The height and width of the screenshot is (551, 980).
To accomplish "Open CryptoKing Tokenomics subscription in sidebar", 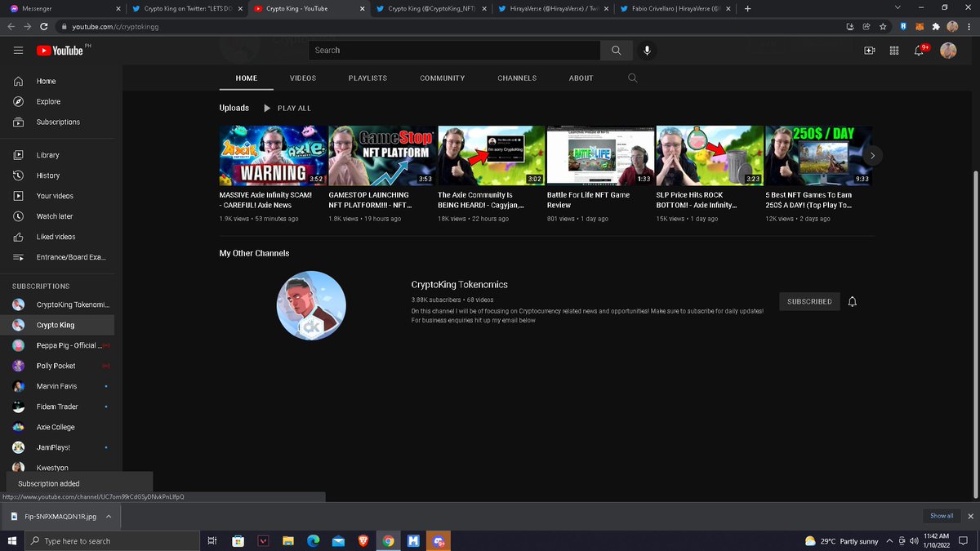I will click(x=57, y=304).
